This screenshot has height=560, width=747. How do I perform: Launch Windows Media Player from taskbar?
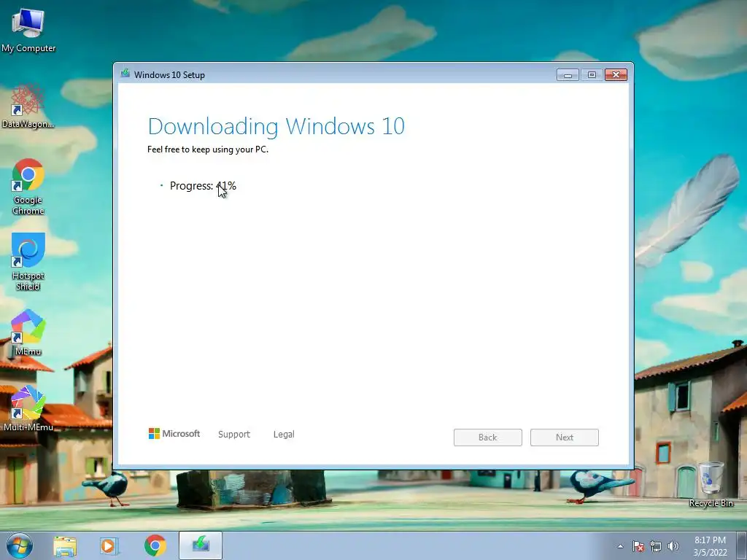coord(109,546)
